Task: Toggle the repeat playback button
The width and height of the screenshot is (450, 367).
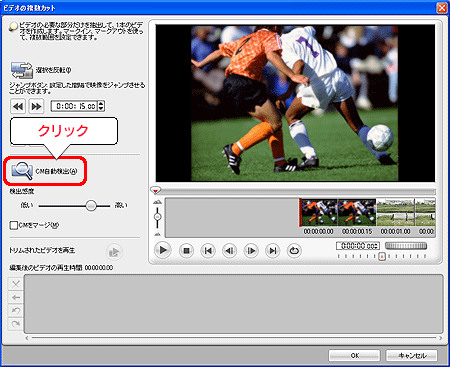Action: point(294,250)
